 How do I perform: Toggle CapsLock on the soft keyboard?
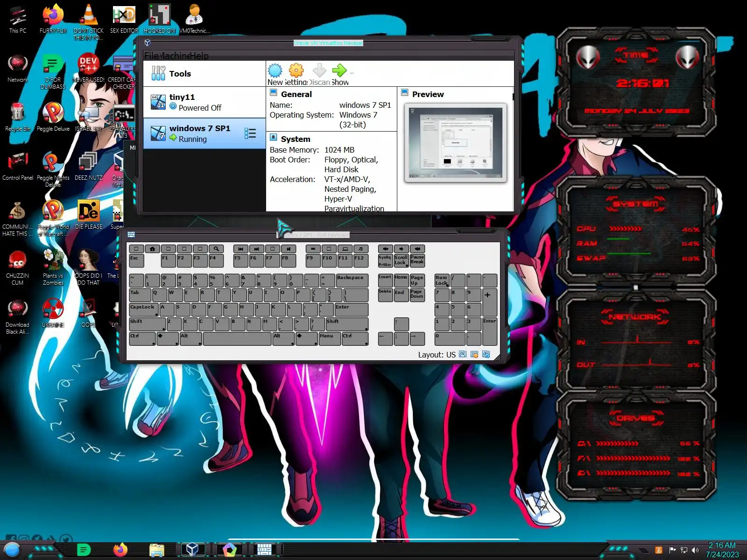tap(143, 309)
